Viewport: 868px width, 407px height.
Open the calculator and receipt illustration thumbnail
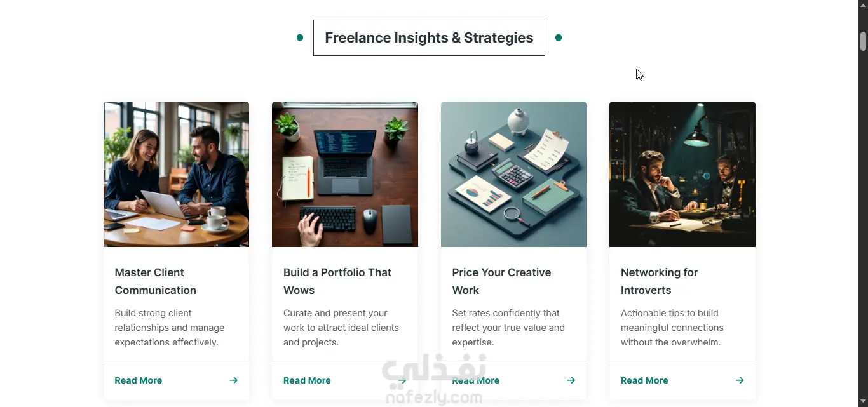coord(513,174)
